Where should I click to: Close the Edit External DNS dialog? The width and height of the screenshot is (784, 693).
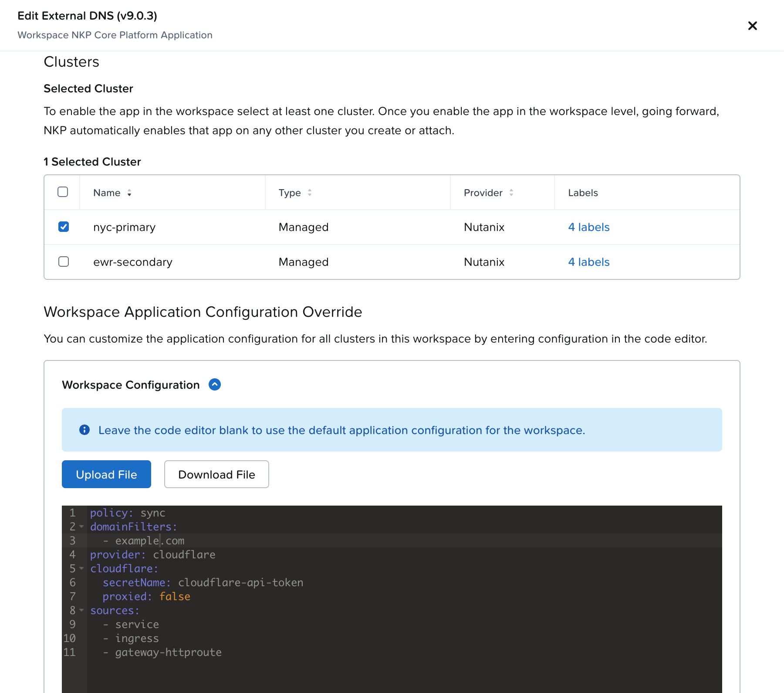[752, 26]
